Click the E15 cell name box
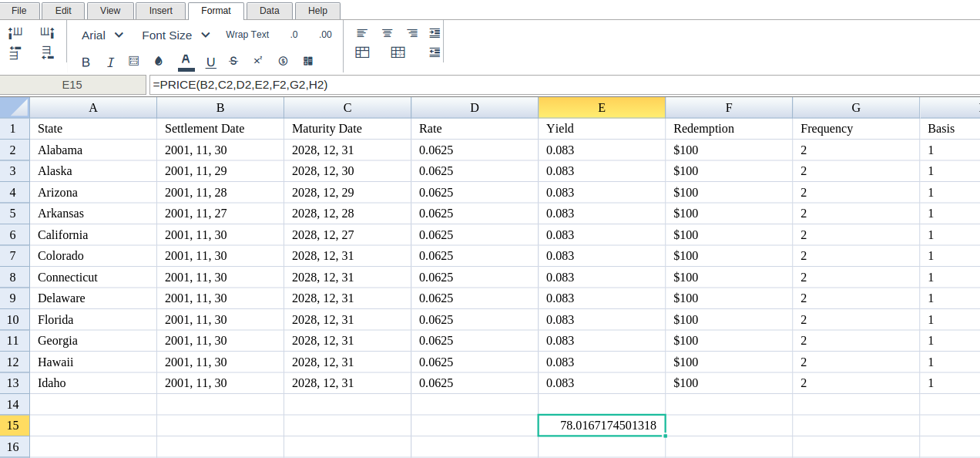This screenshot has width=980, height=458. pyautogui.click(x=72, y=85)
